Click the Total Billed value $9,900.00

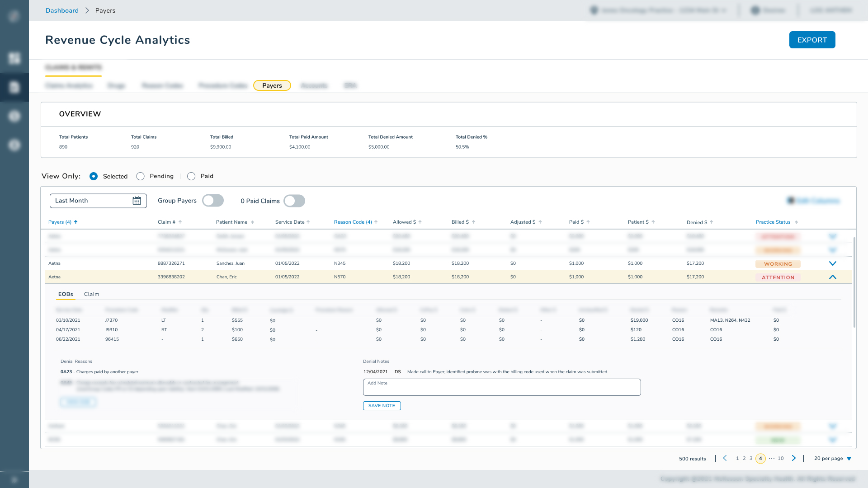[x=221, y=147]
